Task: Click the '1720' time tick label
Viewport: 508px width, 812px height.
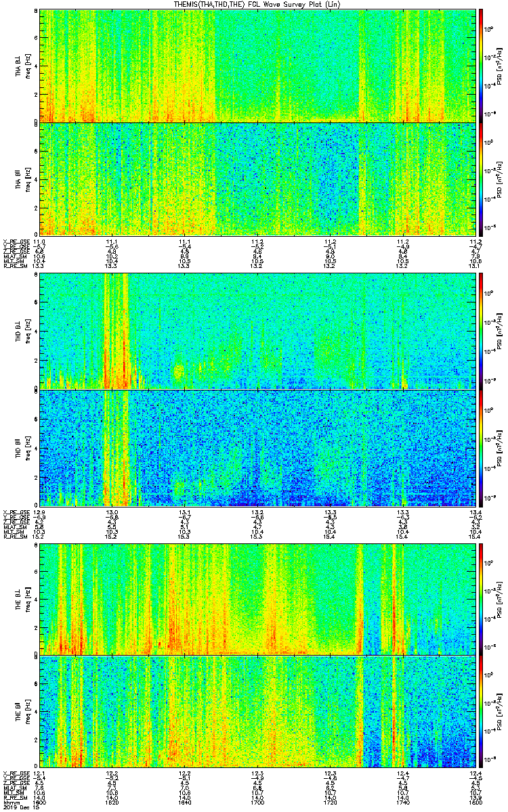Action: tap(331, 803)
